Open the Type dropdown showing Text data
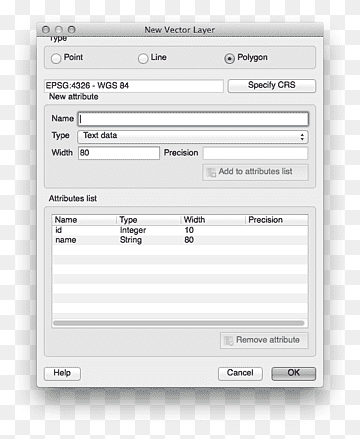 [x=193, y=136]
